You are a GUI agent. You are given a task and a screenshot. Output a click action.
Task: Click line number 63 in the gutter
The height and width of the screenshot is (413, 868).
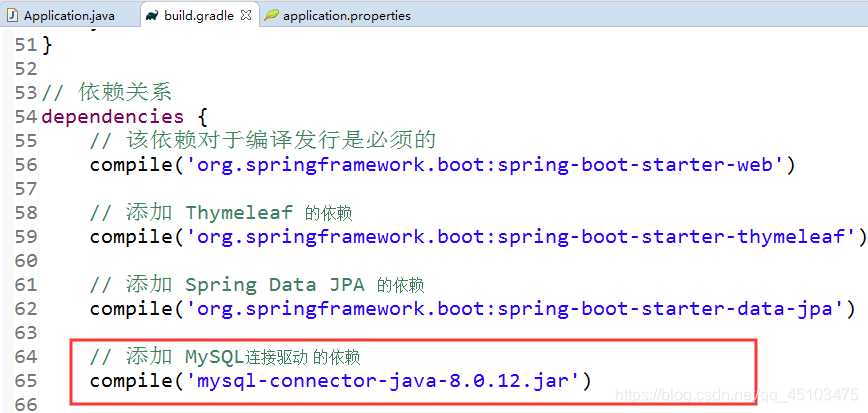[26, 333]
